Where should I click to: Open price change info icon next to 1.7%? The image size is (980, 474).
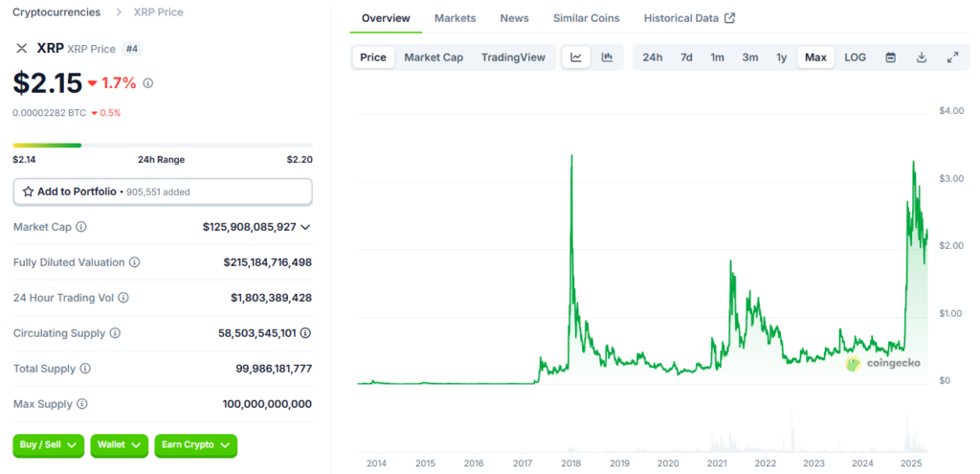pos(148,83)
